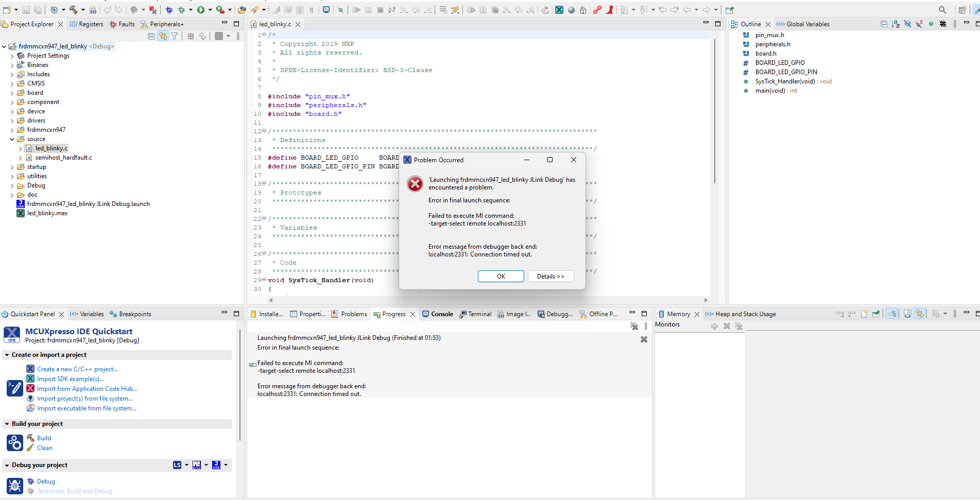The height and width of the screenshot is (500, 980).
Task: Switch to the Console tab
Action: click(x=442, y=314)
